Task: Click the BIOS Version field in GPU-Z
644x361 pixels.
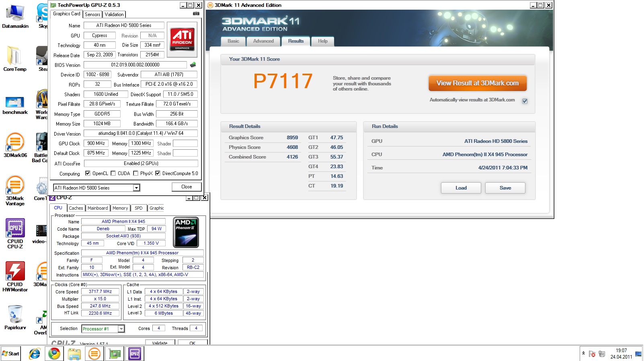Action: (135, 65)
